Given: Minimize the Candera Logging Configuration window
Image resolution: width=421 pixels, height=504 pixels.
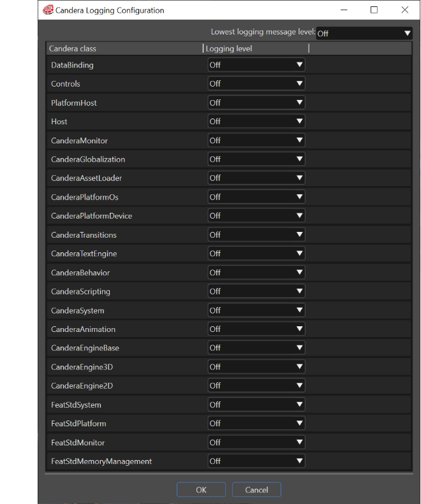Looking at the screenshot, I should 344,10.
